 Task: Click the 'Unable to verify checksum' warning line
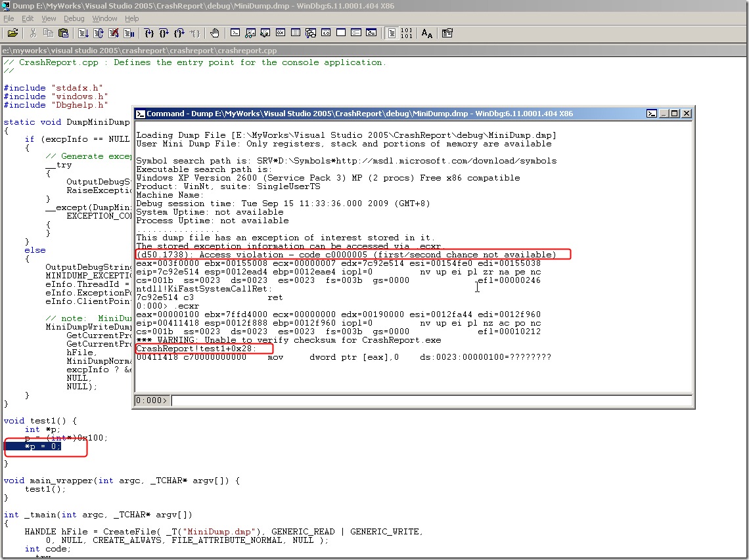tap(288, 340)
